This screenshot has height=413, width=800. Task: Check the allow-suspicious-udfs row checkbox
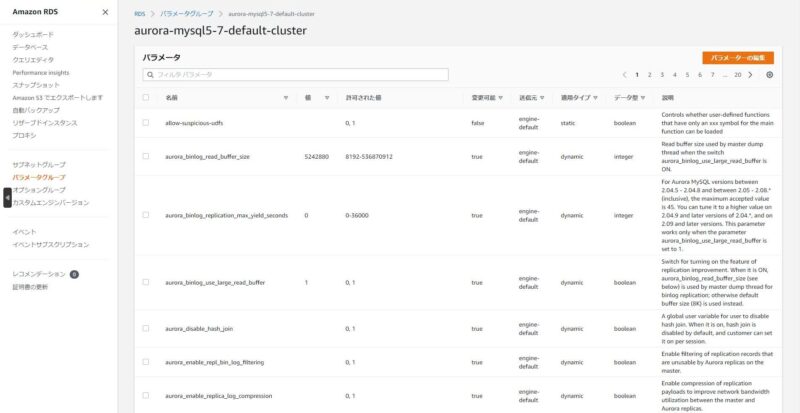click(x=146, y=122)
